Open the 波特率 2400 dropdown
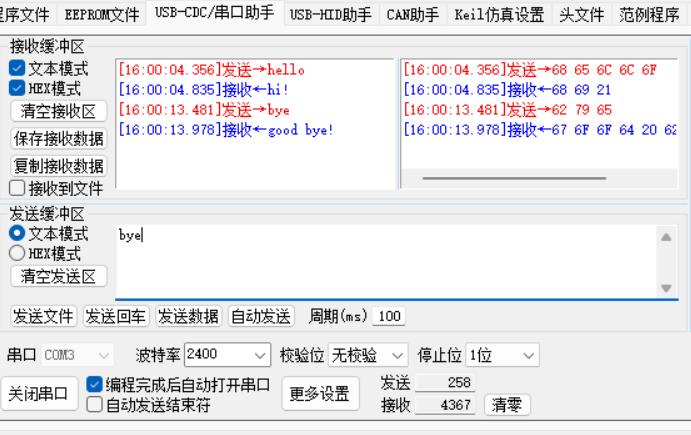The image size is (691, 435). click(227, 354)
